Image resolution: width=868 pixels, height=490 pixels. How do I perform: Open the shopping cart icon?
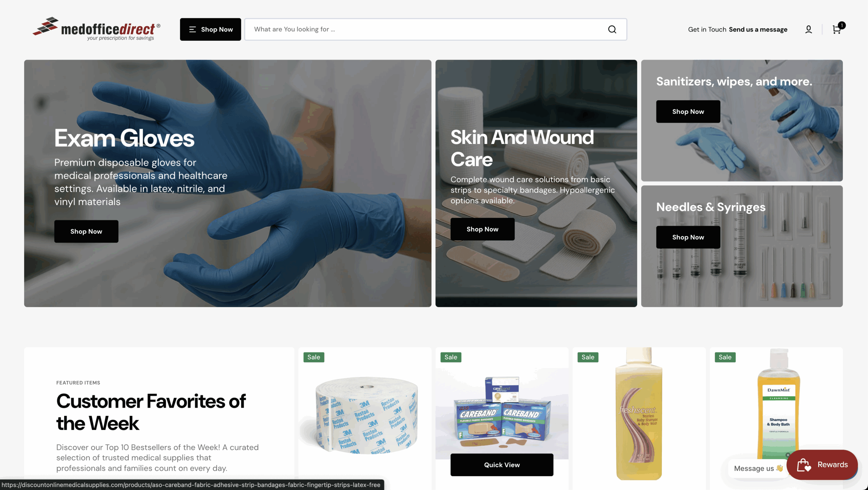point(837,29)
